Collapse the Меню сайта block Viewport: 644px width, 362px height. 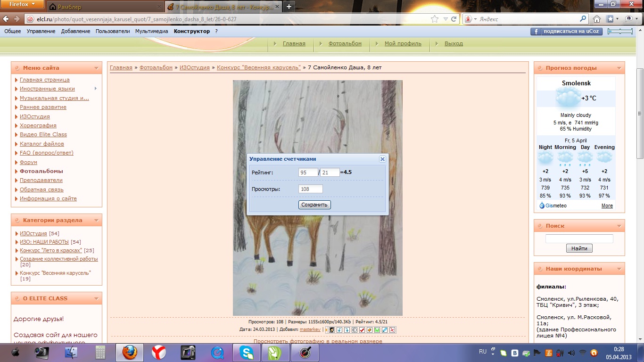pos(96,68)
